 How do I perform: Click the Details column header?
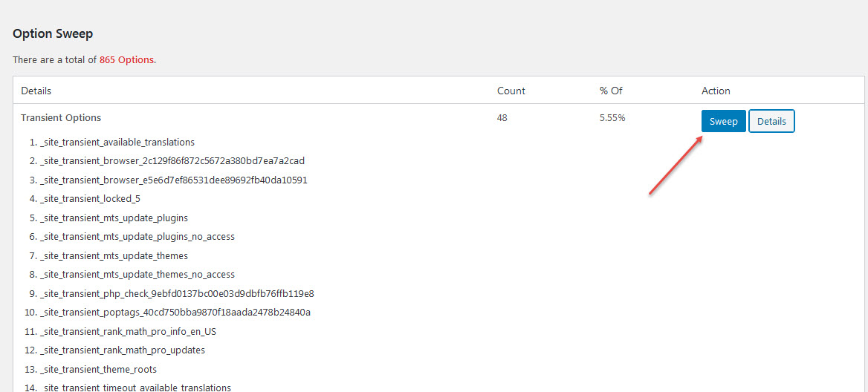coord(36,91)
